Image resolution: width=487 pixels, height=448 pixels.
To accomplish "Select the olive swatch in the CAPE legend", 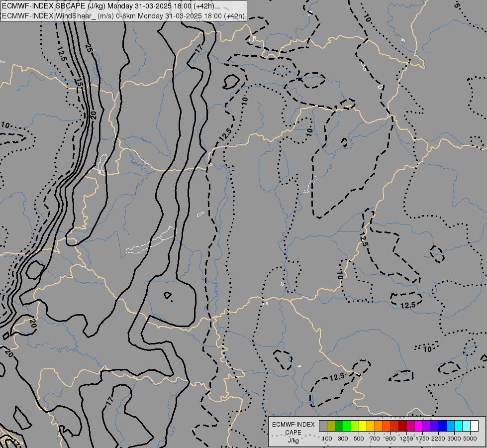I will pos(331,426).
